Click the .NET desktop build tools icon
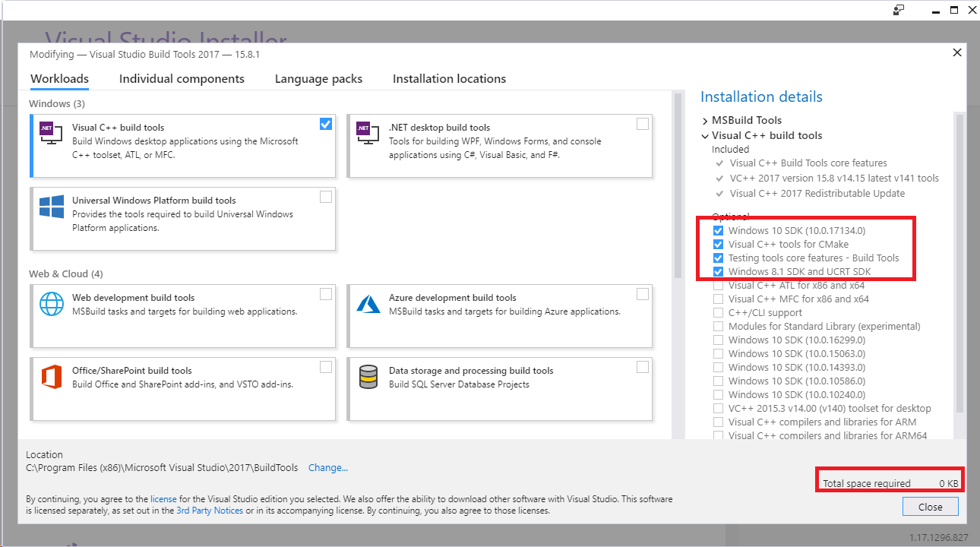The image size is (980, 547). coord(367,131)
